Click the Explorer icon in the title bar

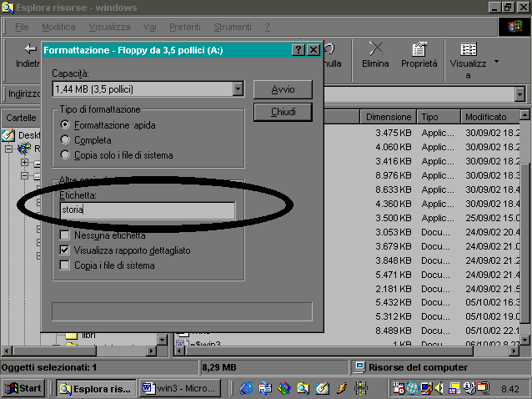coord(8,8)
